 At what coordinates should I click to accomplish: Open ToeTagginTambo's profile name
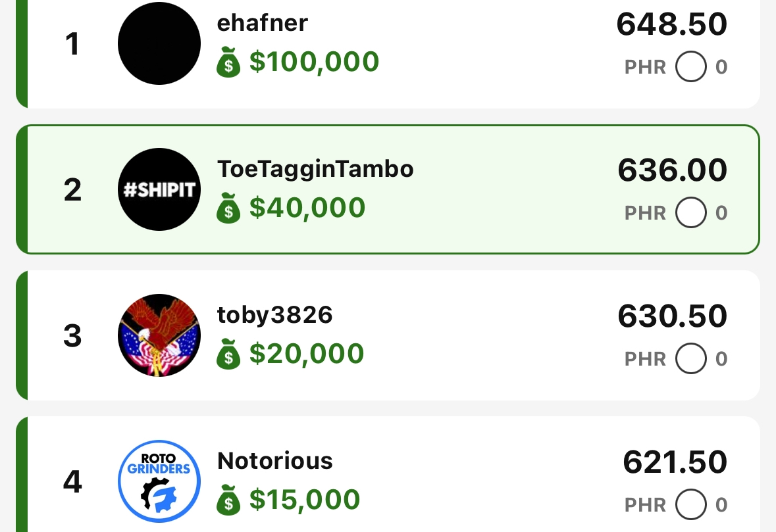coord(315,169)
